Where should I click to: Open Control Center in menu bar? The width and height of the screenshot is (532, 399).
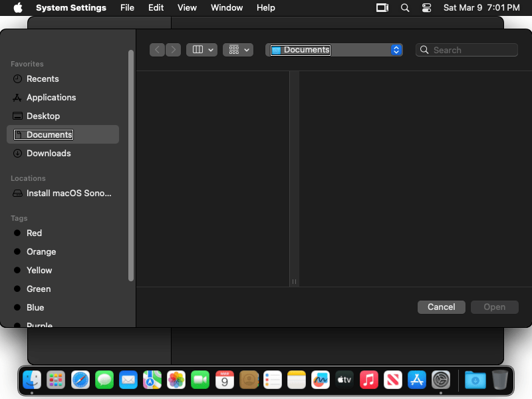tap(427, 8)
